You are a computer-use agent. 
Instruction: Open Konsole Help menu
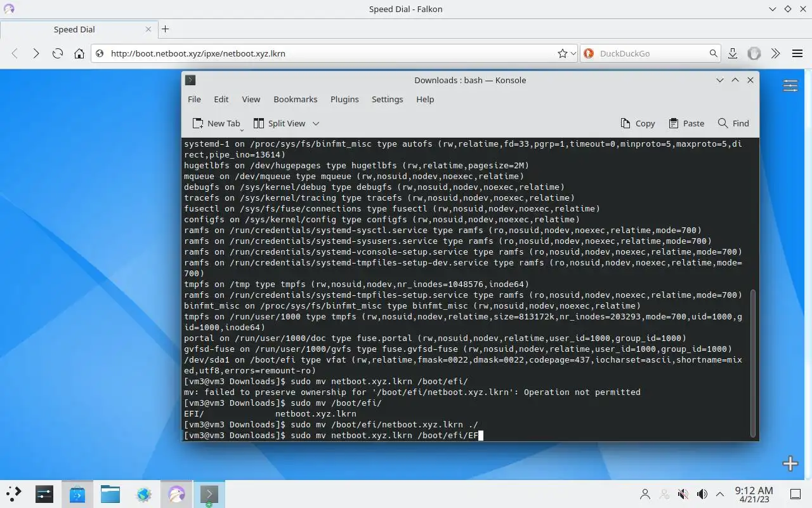point(425,99)
